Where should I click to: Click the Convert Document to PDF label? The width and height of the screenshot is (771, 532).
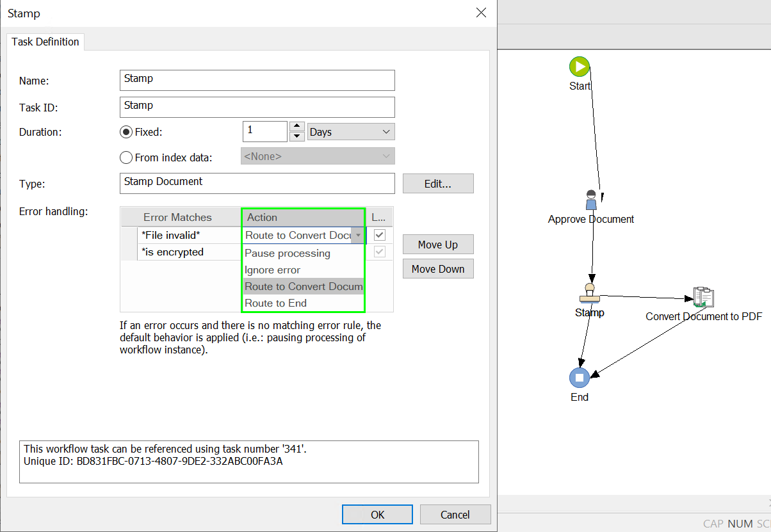[x=704, y=316]
